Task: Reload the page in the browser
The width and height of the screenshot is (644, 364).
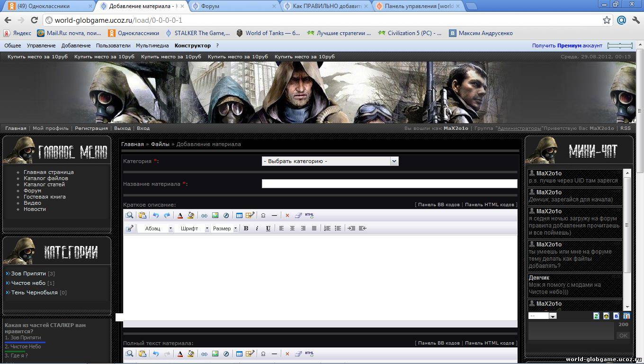Action: [x=34, y=20]
